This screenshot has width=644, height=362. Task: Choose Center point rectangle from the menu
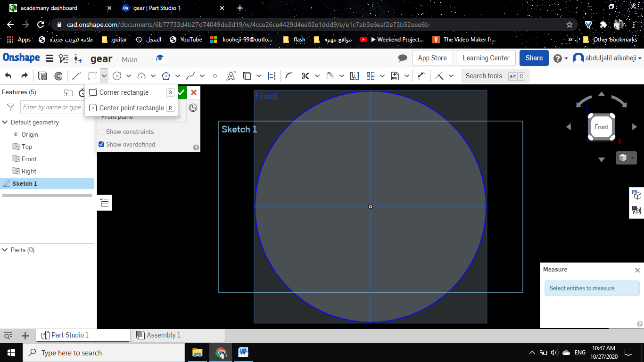[x=131, y=108]
